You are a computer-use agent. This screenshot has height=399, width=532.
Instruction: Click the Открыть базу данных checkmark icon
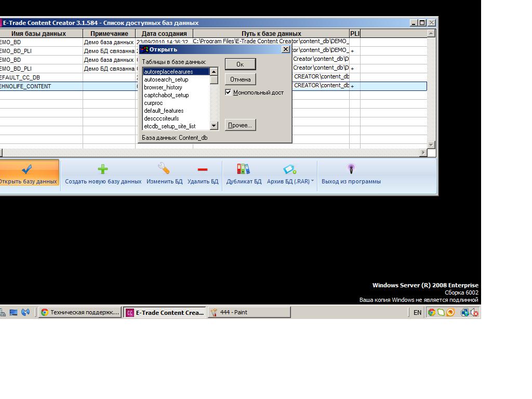(x=26, y=169)
